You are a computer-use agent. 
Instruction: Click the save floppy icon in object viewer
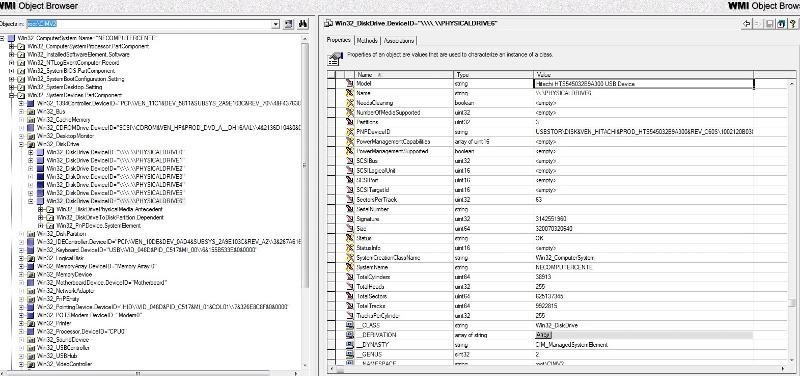click(x=770, y=24)
